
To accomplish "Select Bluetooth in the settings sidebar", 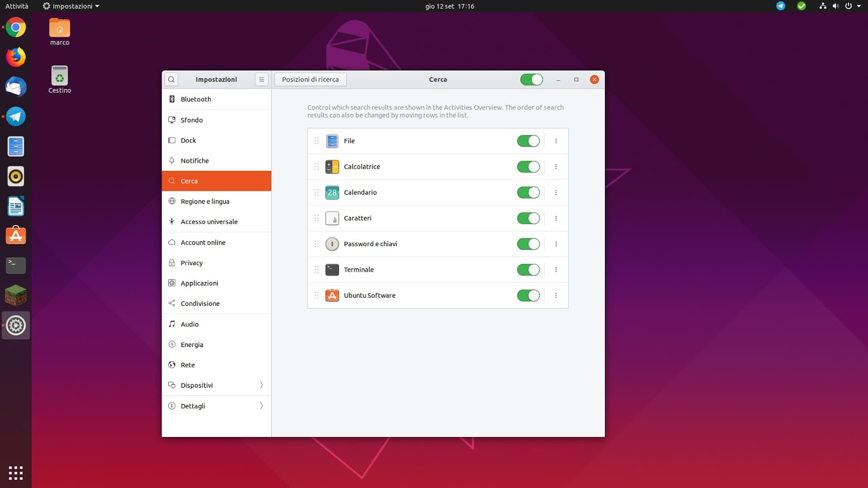I will point(216,99).
